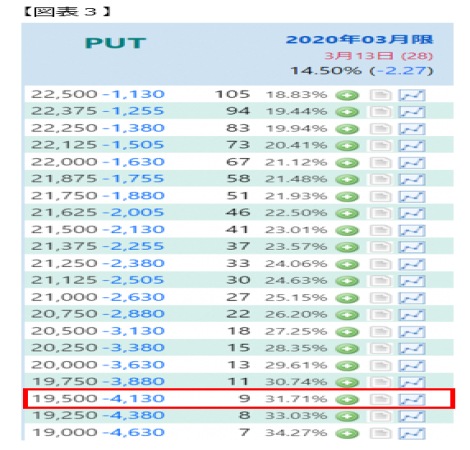Click document icon in 19,250 row

click(x=380, y=416)
